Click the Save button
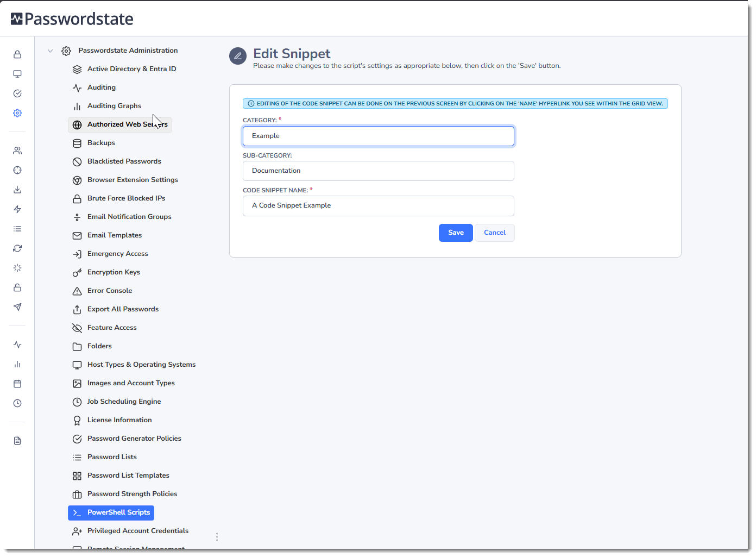The height and width of the screenshot is (557, 756). coord(456,233)
